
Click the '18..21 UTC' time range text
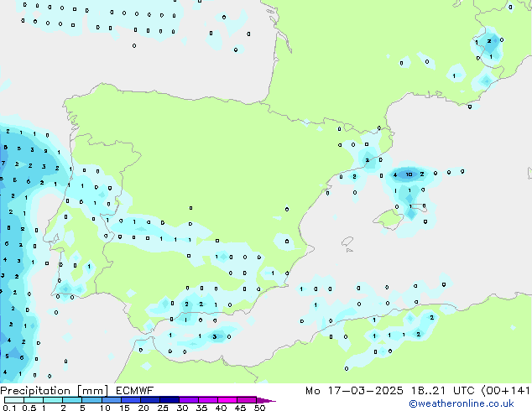click(442, 391)
